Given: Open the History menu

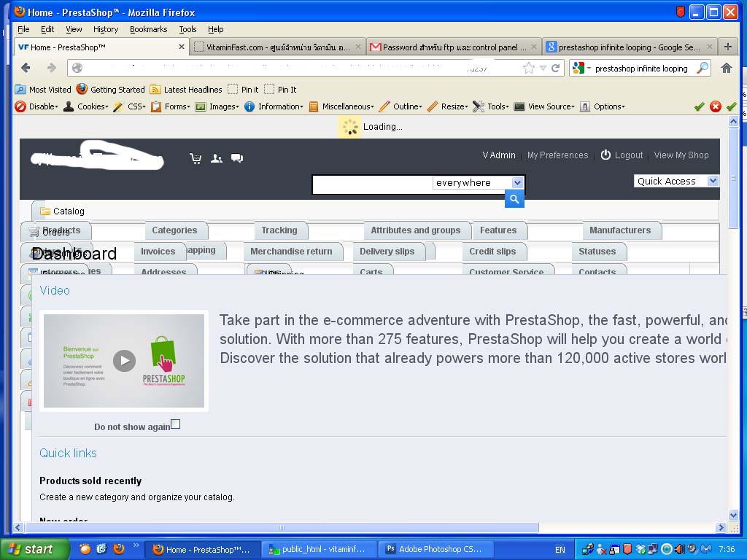Looking at the screenshot, I should 106,29.
